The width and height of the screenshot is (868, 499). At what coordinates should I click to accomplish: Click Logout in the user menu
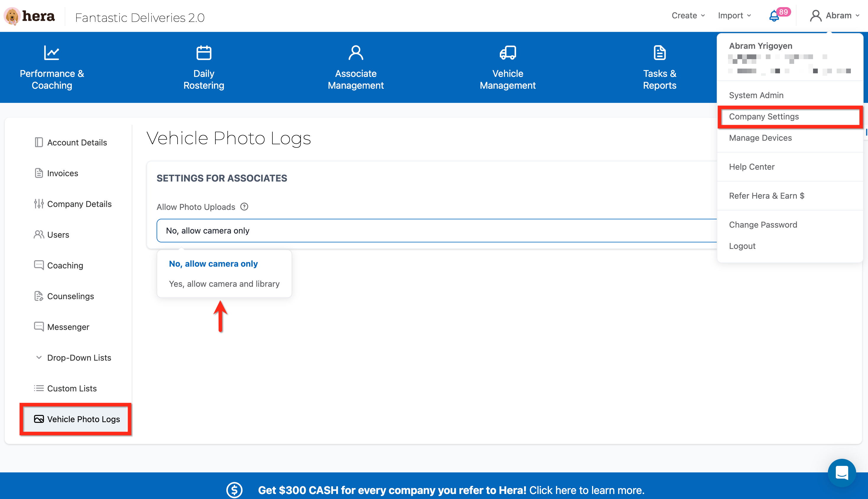742,246
